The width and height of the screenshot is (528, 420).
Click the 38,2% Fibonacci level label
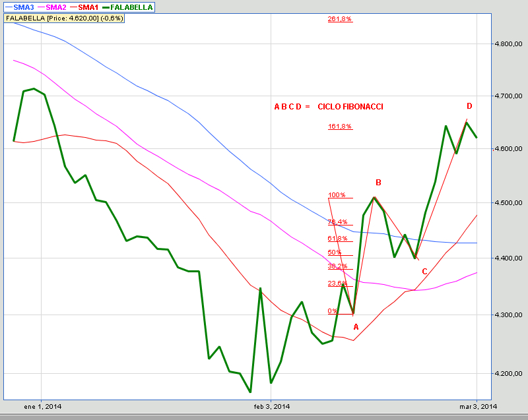(337, 266)
